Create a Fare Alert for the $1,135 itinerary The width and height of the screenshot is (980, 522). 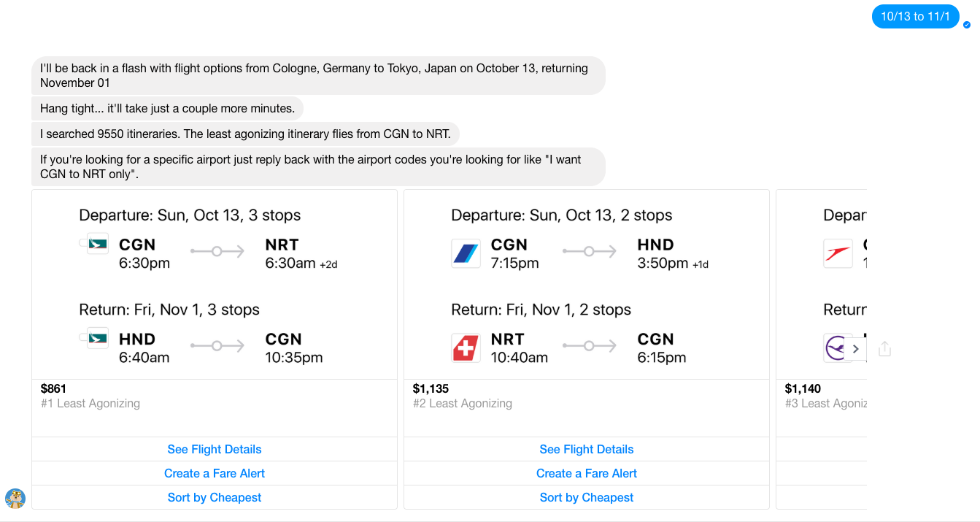point(587,473)
